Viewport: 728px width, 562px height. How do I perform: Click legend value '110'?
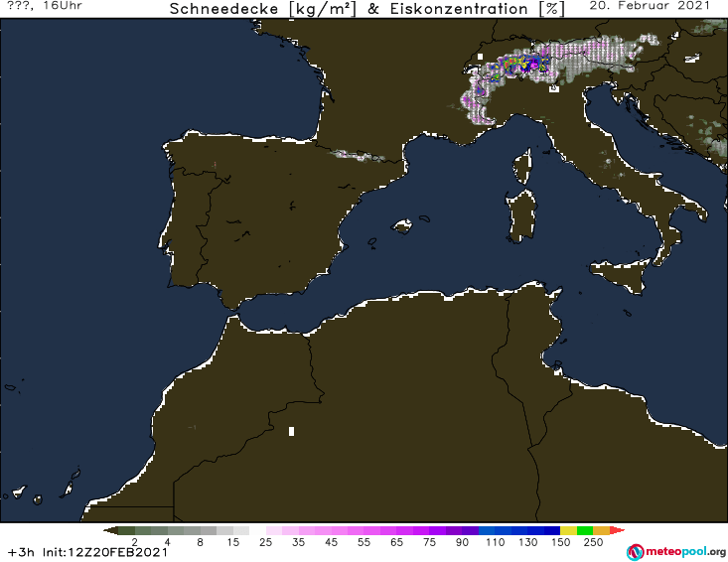point(495,542)
